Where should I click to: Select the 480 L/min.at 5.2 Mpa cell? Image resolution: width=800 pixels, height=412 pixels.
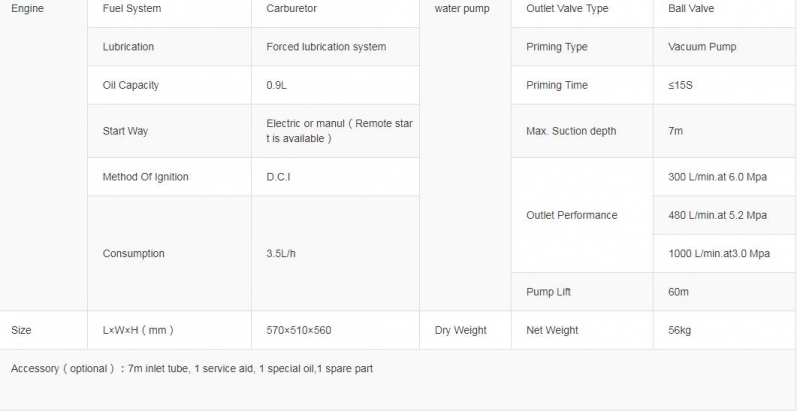pos(724,215)
